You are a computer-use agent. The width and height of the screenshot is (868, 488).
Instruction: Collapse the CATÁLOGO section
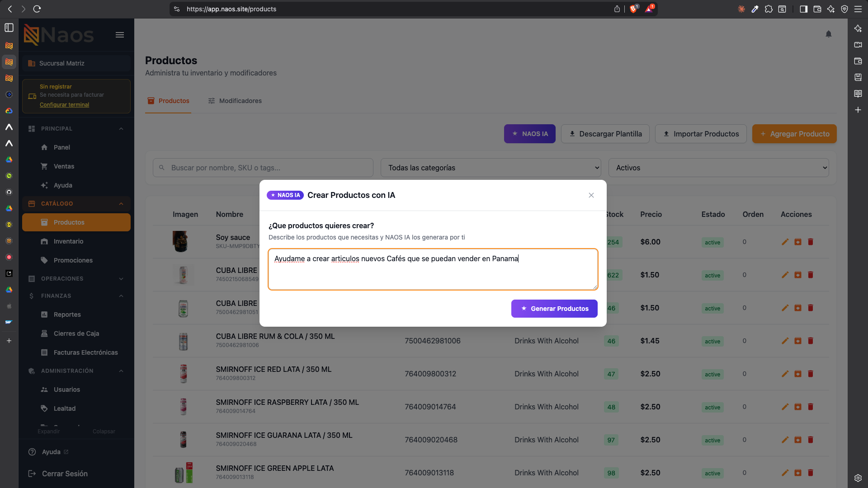pos(76,204)
